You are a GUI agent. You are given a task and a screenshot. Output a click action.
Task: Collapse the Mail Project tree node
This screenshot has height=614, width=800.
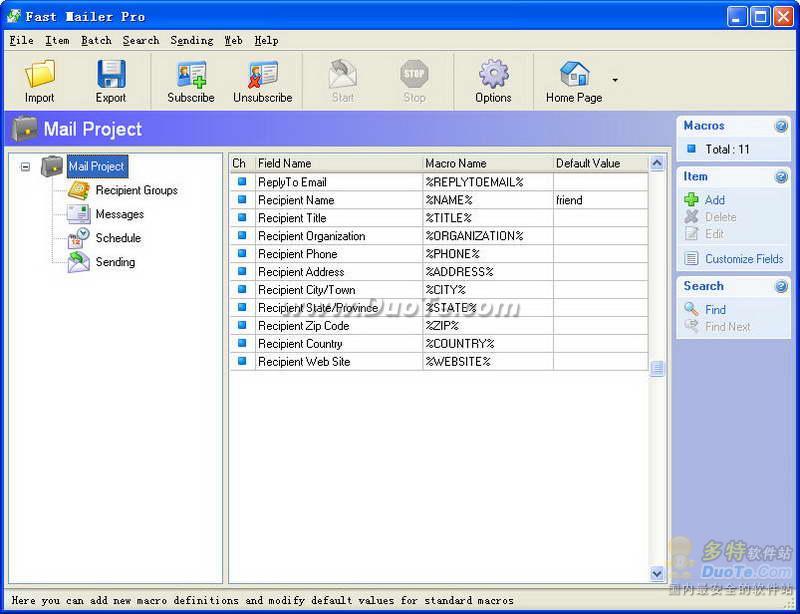25,167
